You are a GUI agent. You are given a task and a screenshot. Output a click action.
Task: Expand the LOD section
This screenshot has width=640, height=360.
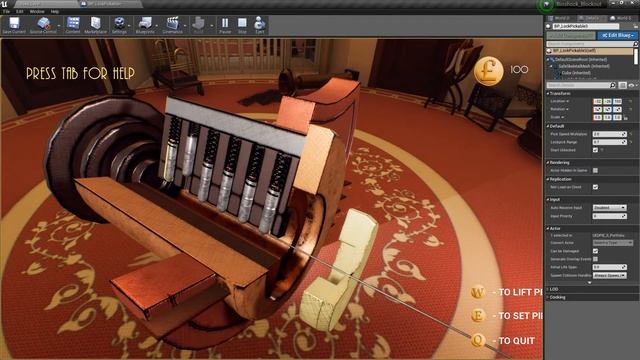click(x=548, y=289)
